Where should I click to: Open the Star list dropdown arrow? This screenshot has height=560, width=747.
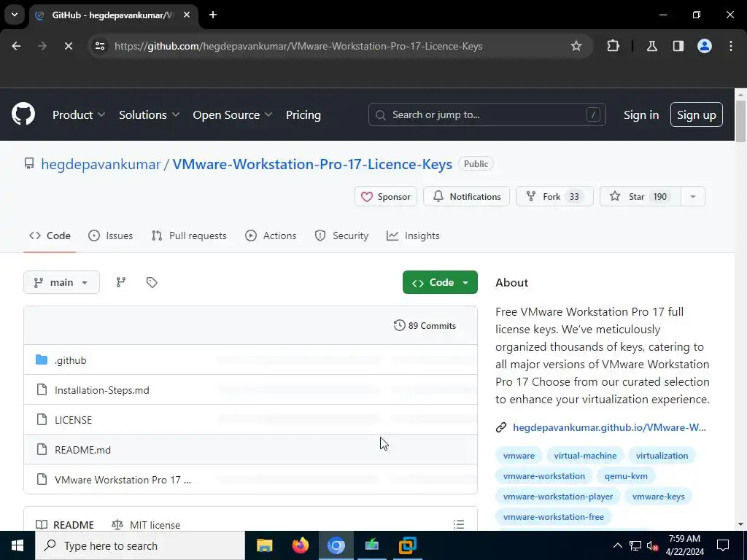click(x=693, y=197)
